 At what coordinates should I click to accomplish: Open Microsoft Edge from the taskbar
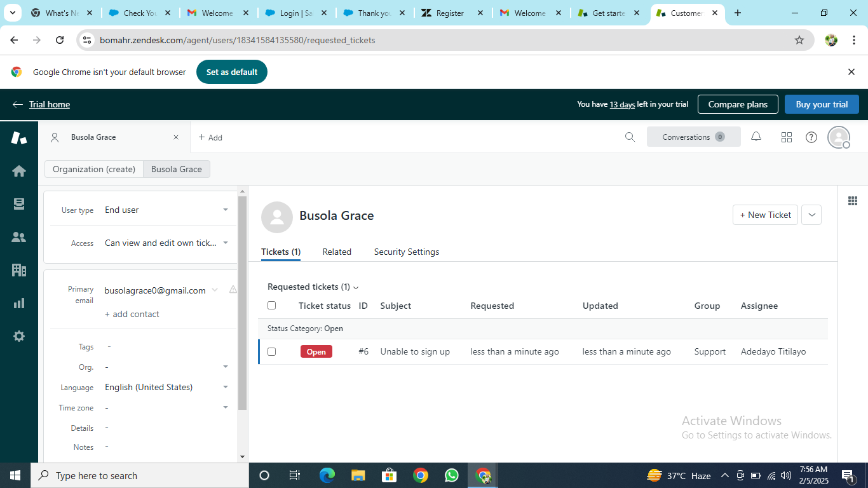pyautogui.click(x=327, y=475)
